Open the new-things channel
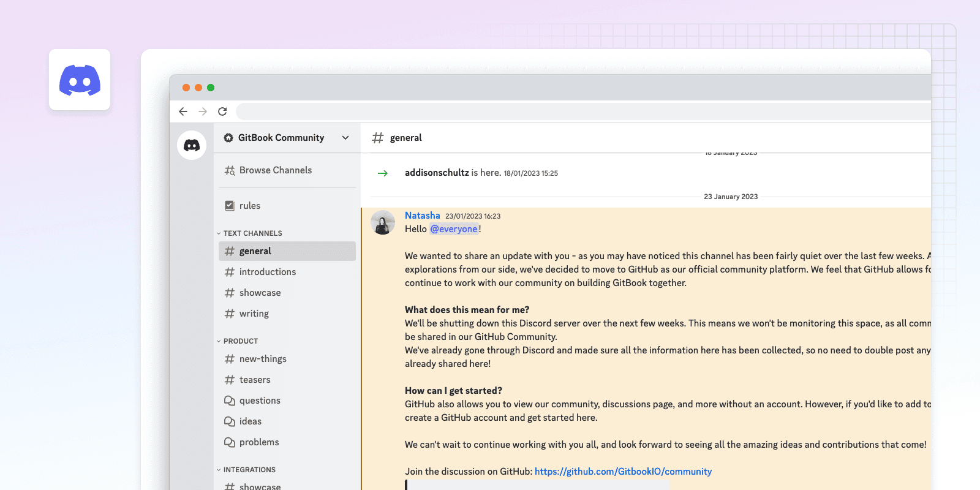Screen dimensions: 980x490 tap(287, 359)
